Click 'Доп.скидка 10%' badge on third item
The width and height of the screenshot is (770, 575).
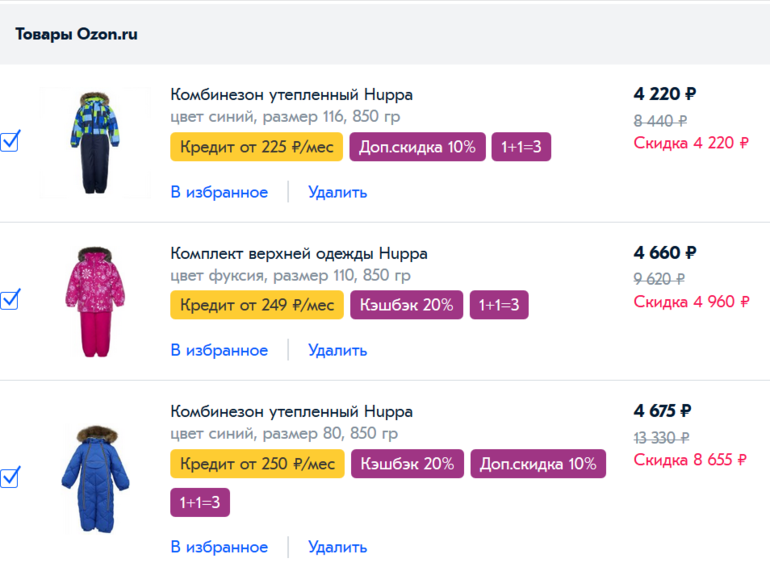click(538, 464)
